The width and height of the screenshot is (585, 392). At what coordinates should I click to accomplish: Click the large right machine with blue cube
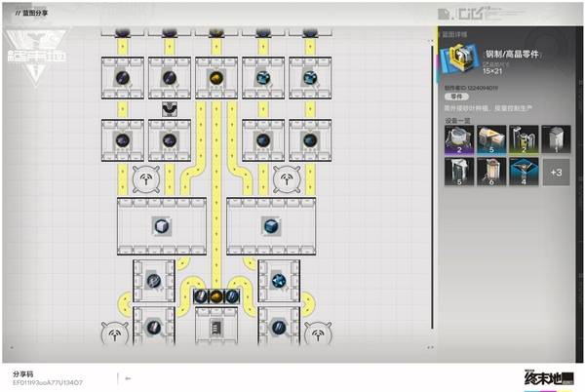(270, 225)
